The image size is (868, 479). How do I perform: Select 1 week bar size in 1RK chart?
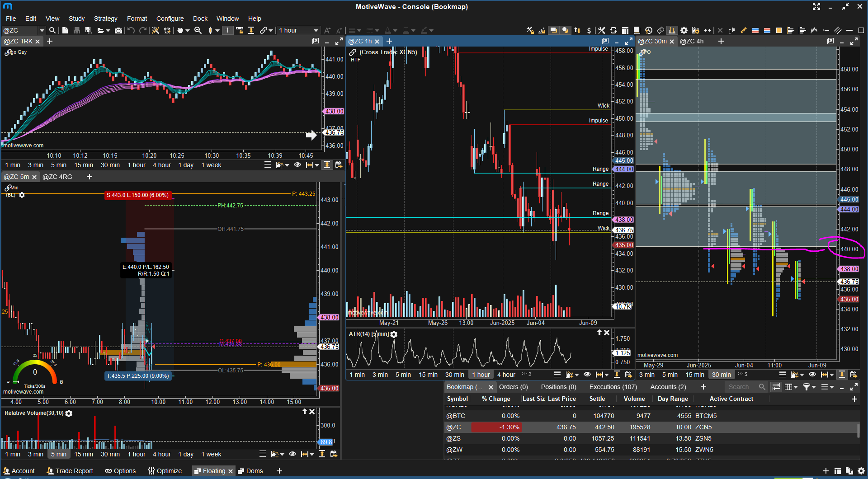click(211, 165)
